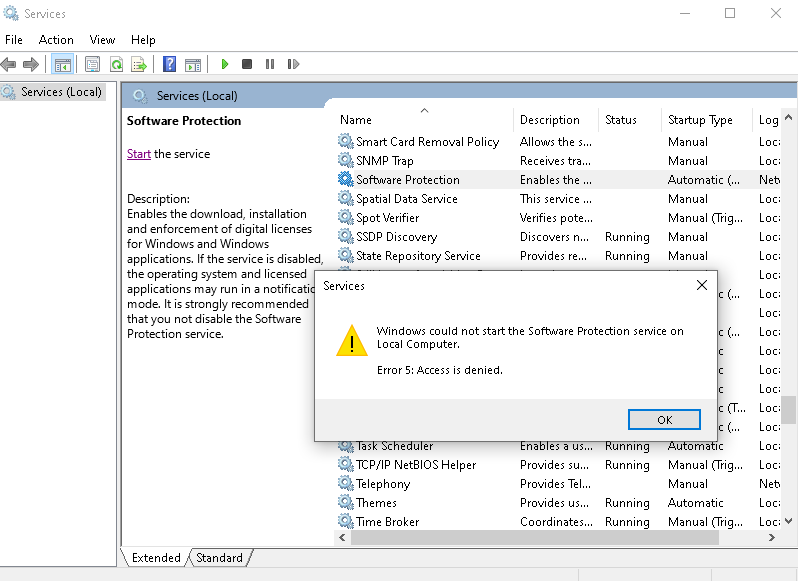The width and height of the screenshot is (798, 581).
Task: Click the vertical scrollbar up arrow
Action: 789,118
